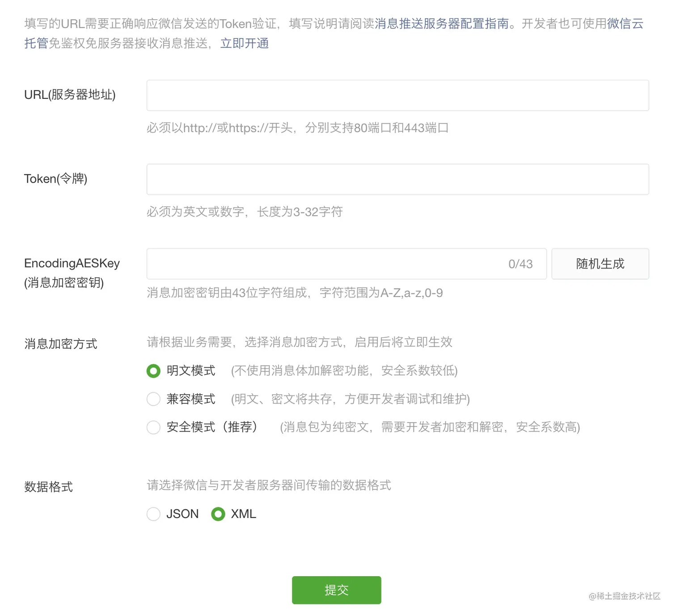The height and width of the screenshot is (616, 676).
Task: Click the 消息加密方式 section label
Action: 60,343
